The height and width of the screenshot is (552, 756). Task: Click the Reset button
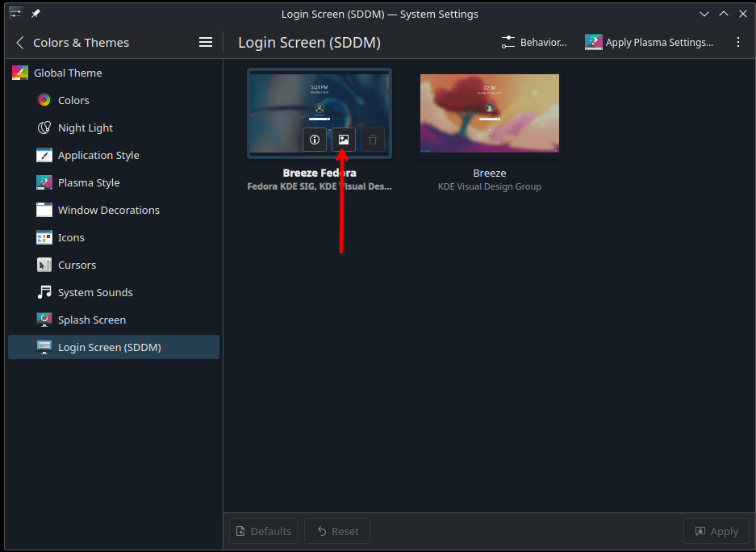point(337,531)
